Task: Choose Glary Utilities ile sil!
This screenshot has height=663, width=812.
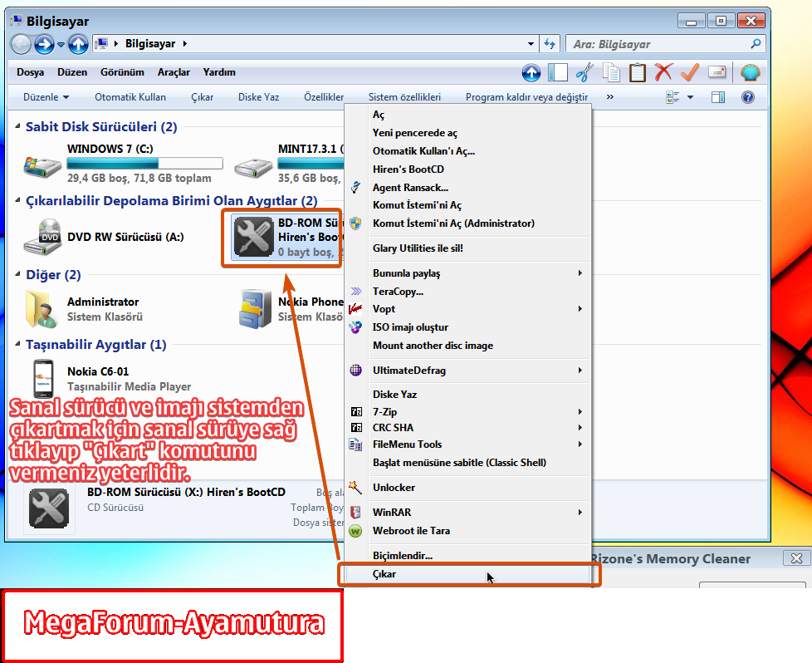Action: pos(468,248)
